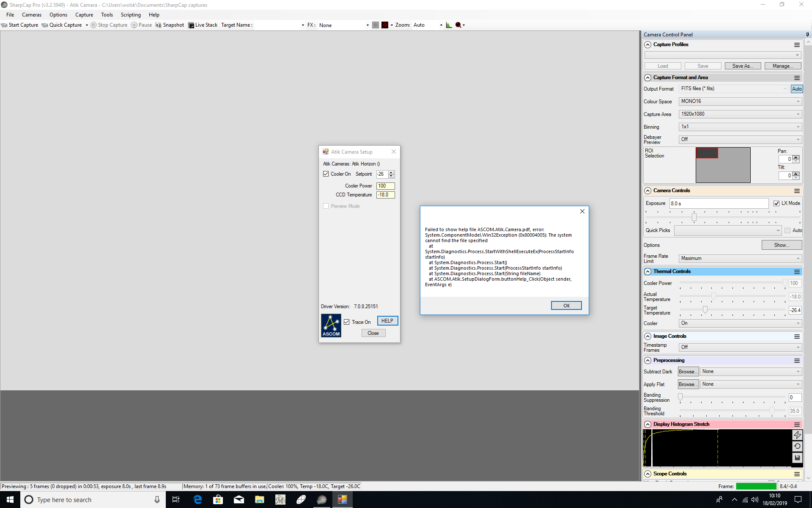This screenshot has height=508, width=812.
Task: Click the focus score magnifier icon
Action: click(458, 25)
